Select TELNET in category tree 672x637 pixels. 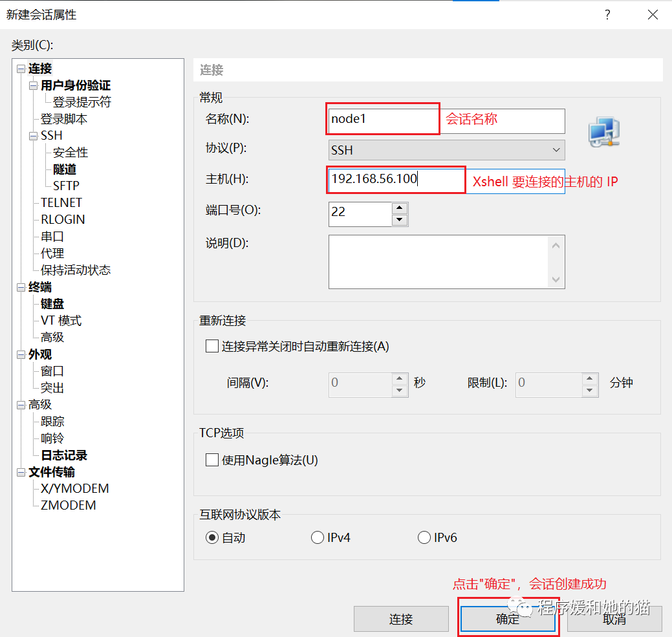tap(61, 202)
